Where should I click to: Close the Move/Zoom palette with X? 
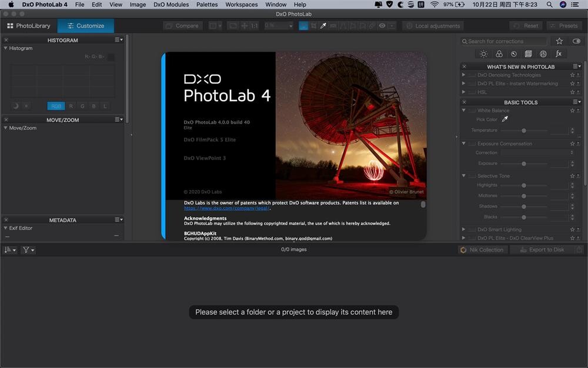point(6,120)
